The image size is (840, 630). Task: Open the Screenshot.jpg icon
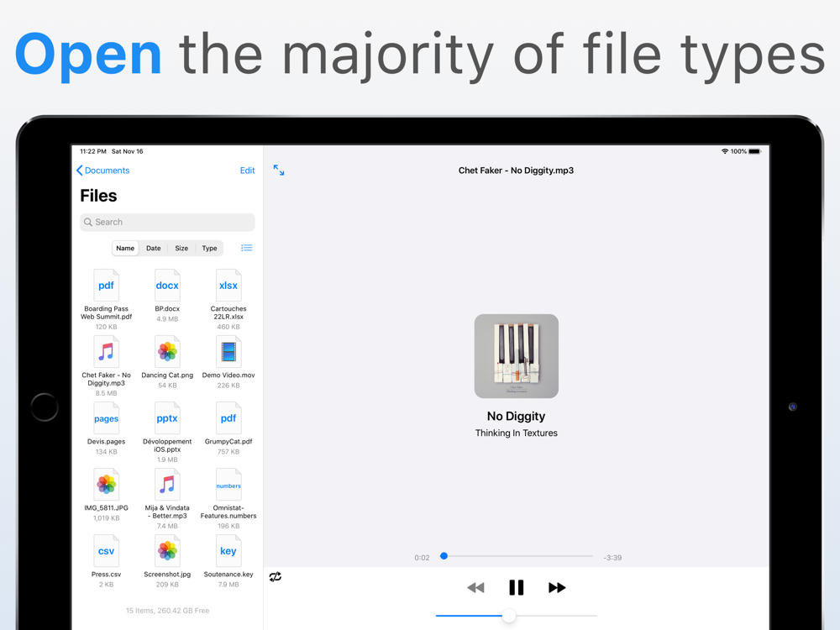coord(167,551)
